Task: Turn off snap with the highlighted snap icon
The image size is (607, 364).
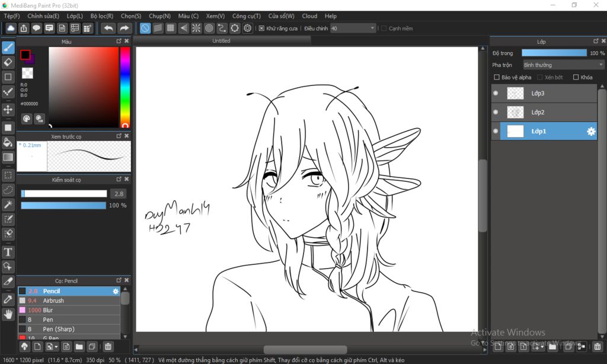Action: pos(145,28)
